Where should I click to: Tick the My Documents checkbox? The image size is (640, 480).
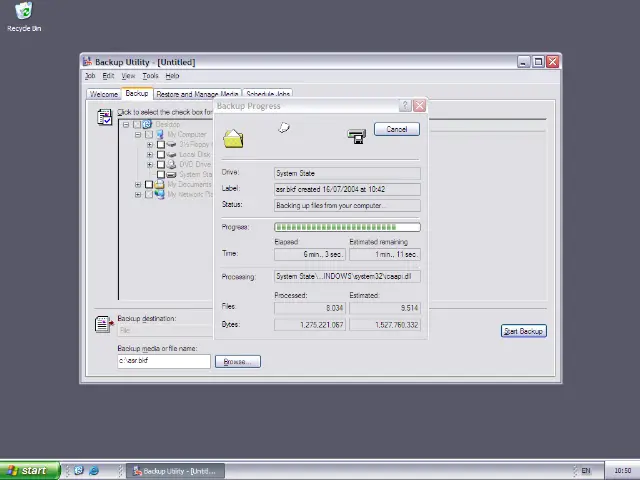(x=149, y=185)
